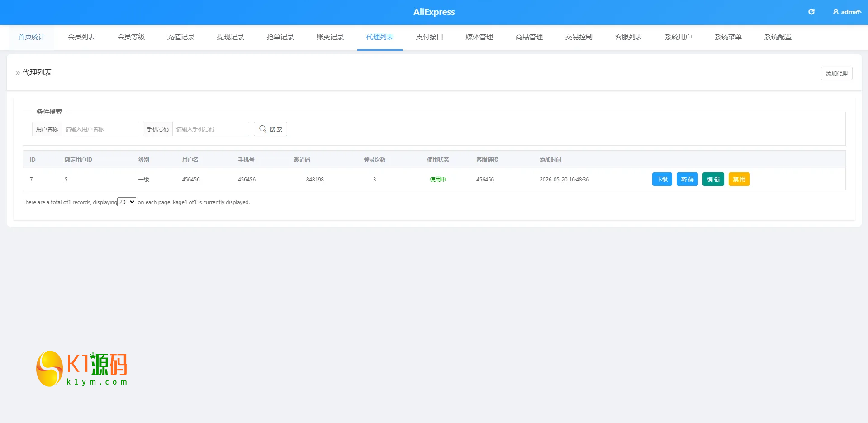Click the 密码 button for agent 456456
Viewport: 868px width, 423px height.
(x=687, y=179)
